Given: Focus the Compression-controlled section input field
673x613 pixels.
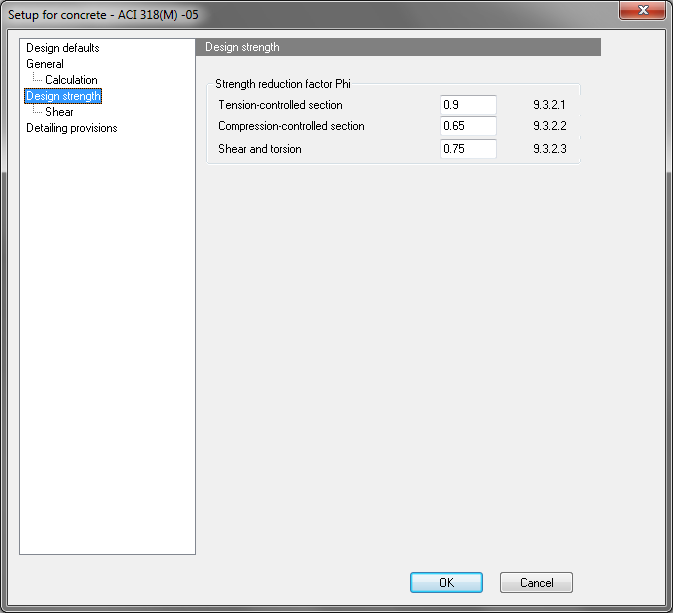Looking at the screenshot, I should click(x=468, y=127).
